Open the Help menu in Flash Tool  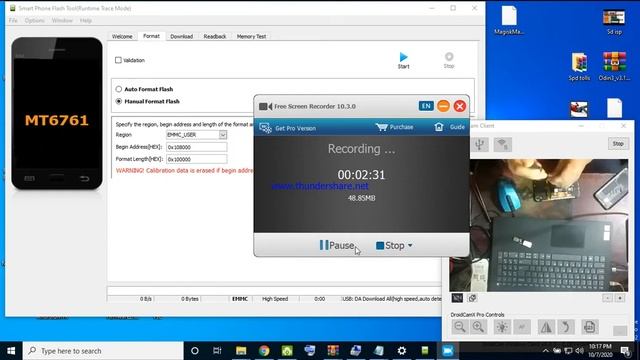pos(86,20)
